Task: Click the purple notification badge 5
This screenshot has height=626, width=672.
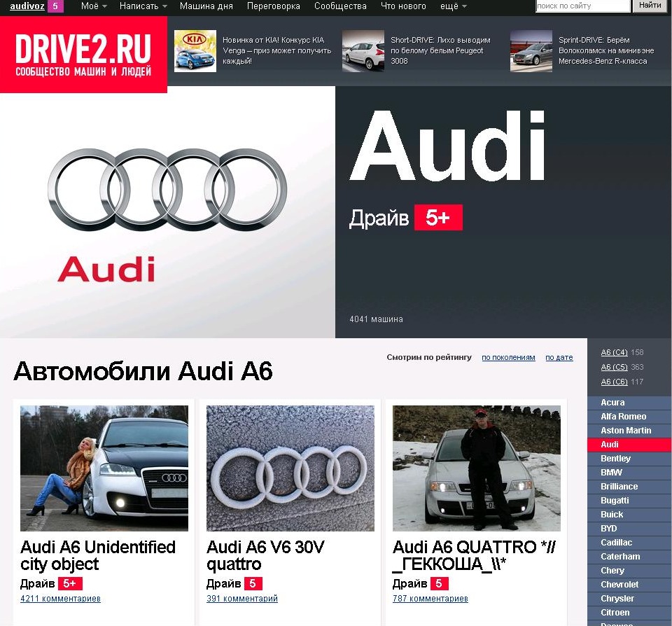Action: point(55,6)
